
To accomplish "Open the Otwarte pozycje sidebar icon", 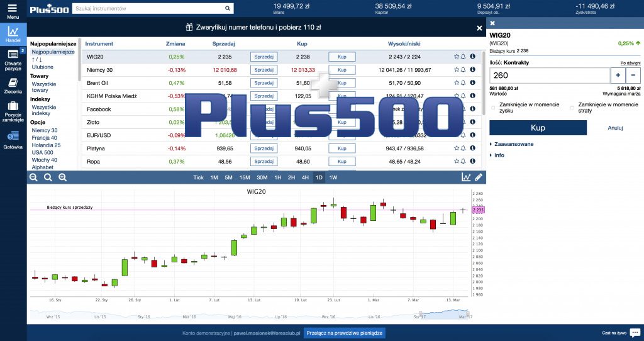I will click(13, 59).
